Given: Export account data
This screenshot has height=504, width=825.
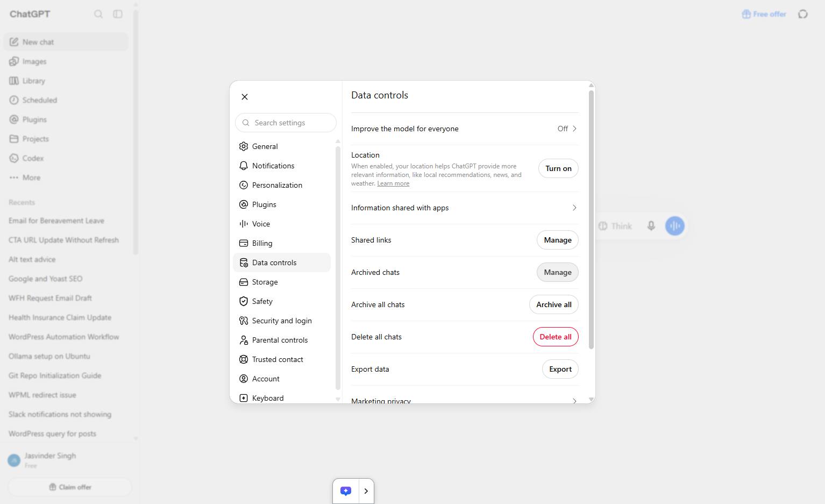Looking at the screenshot, I should point(560,369).
